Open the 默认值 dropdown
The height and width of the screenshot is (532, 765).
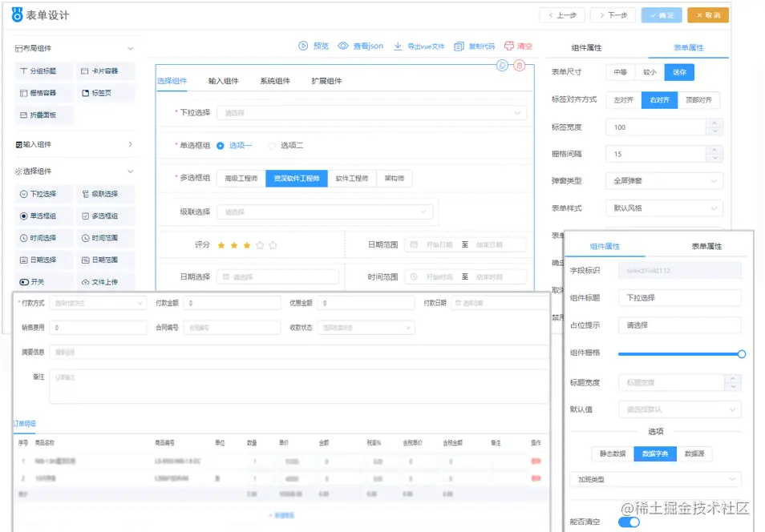click(680, 409)
